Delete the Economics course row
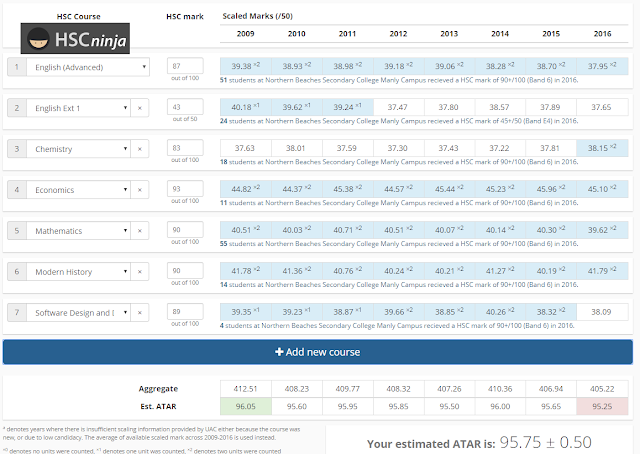The width and height of the screenshot is (640, 454). click(x=140, y=190)
